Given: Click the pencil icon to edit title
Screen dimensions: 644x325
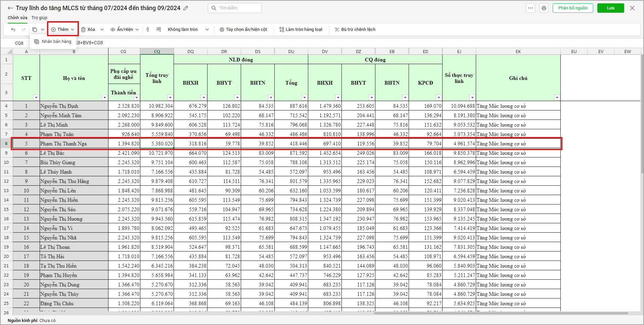Looking at the screenshot, I should tap(186, 8).
